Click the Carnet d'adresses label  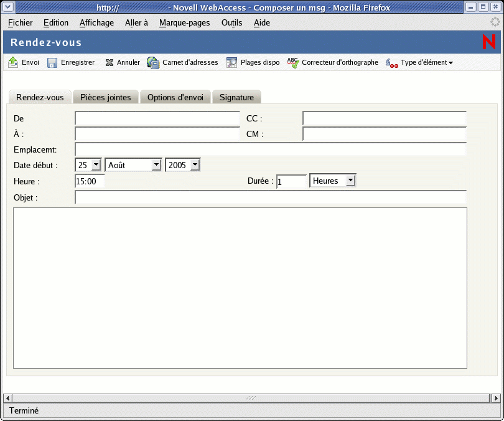pos(190,62)
